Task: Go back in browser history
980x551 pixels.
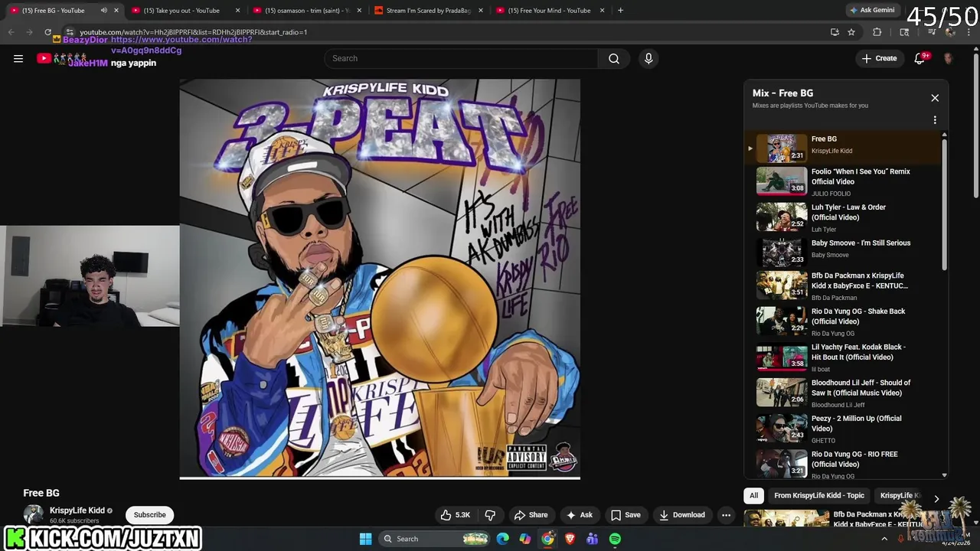Action: coord(11,32)
